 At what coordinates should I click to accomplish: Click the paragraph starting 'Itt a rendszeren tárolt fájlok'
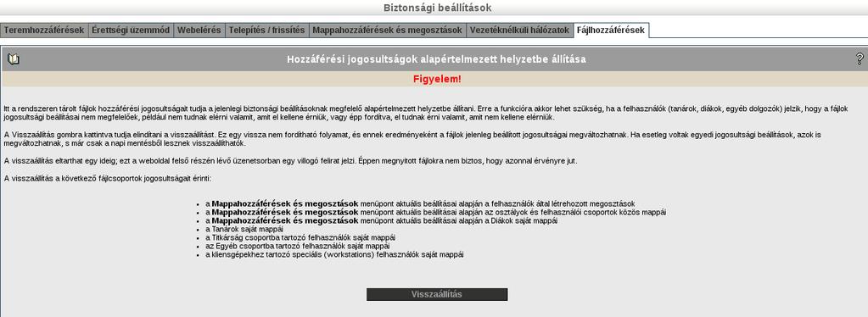tap(425, 114)
